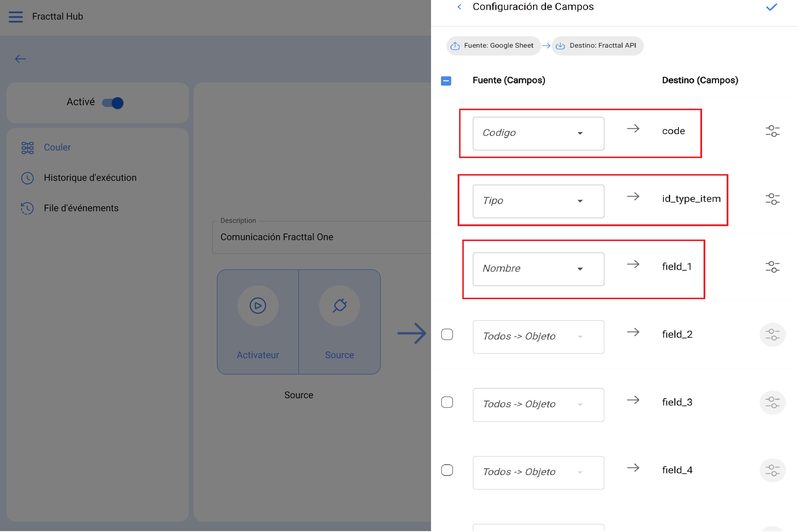This screenshot has width=798, height=532.
Task: Click the 'field_2' destination field text
Action: coord(677,335)
